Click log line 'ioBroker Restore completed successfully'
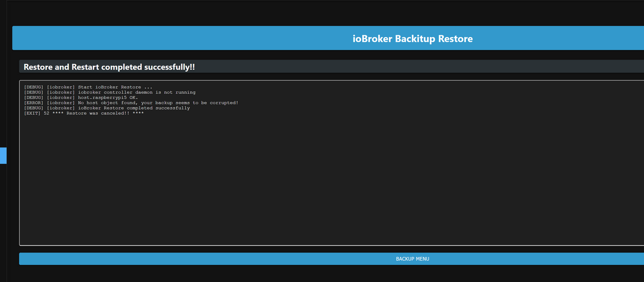The width and height of the screenshot is (644, 282). [x=107, y=108]
